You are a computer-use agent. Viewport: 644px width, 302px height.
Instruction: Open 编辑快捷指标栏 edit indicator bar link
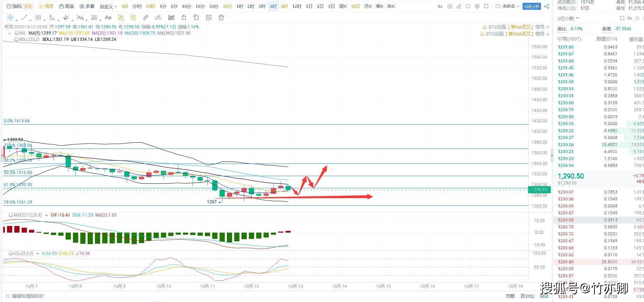[28, 296]
